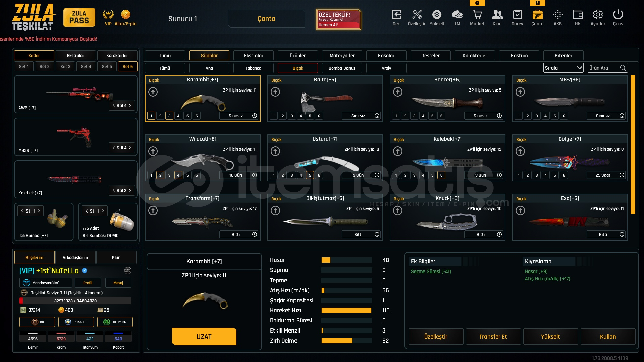Click the Transfer Et button

[493, 337]
